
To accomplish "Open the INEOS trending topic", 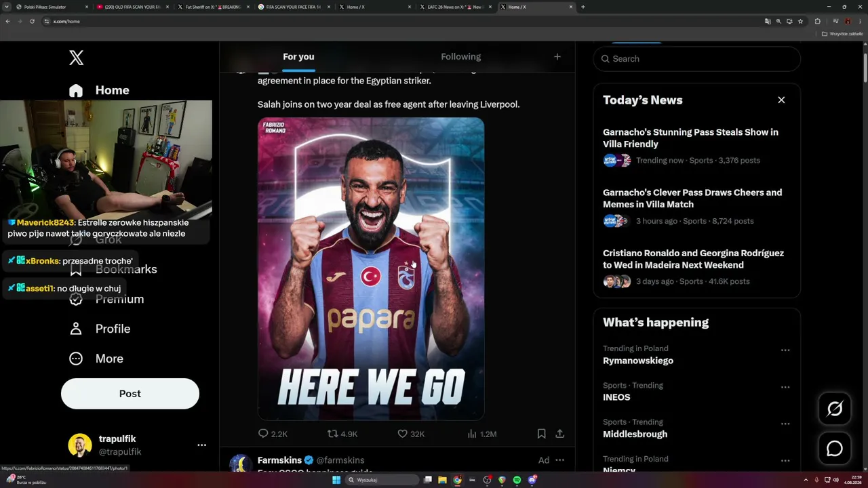I will pyautogui.click(x=616, y=397).
